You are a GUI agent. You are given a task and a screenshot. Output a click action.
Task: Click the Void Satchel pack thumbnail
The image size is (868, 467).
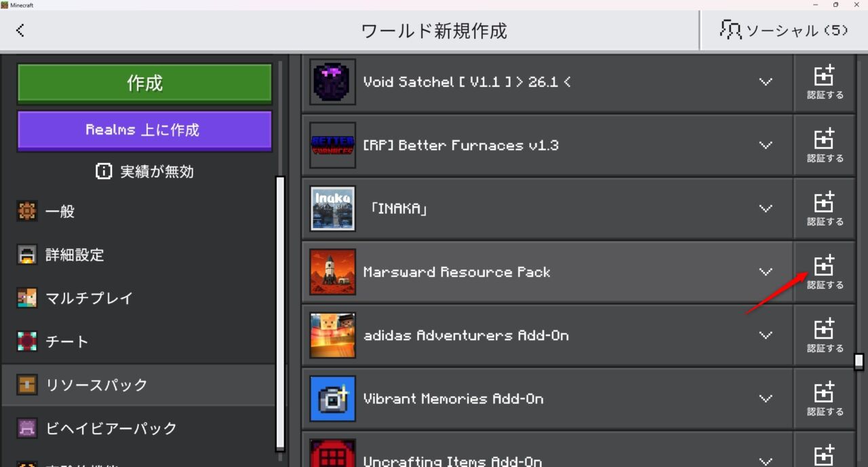pyautogui.click(x=333, y=81)
